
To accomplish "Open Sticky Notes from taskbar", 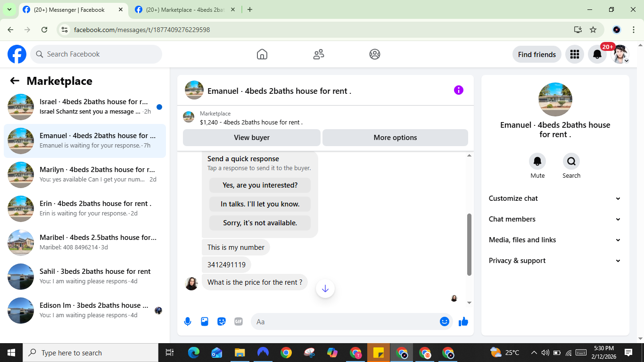I will click(x=379, y=353).
